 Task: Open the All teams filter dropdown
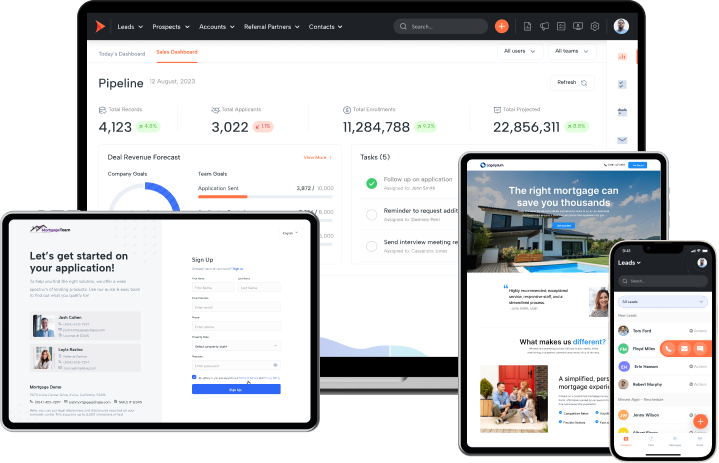[572, 50]
